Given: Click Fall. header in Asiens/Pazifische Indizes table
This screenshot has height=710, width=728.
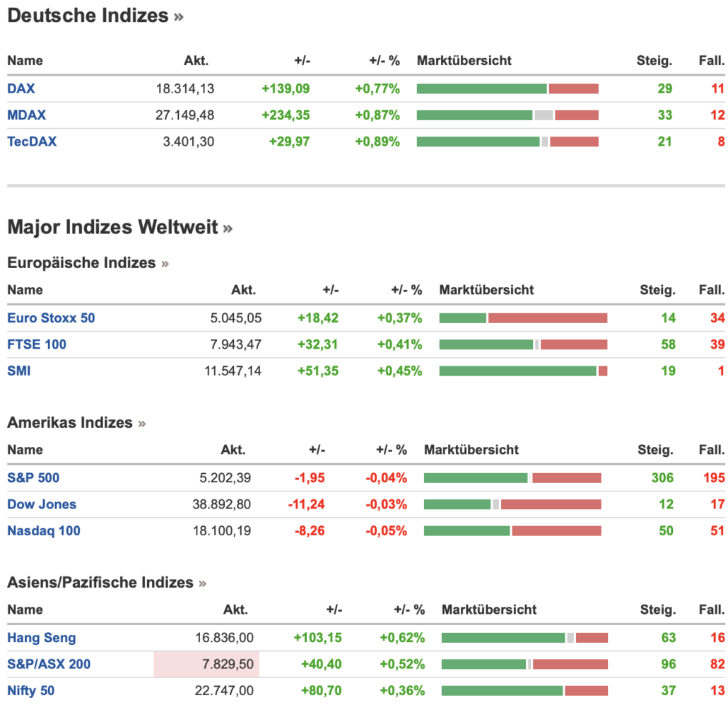Looking at the screenshot, I should 712,610.
